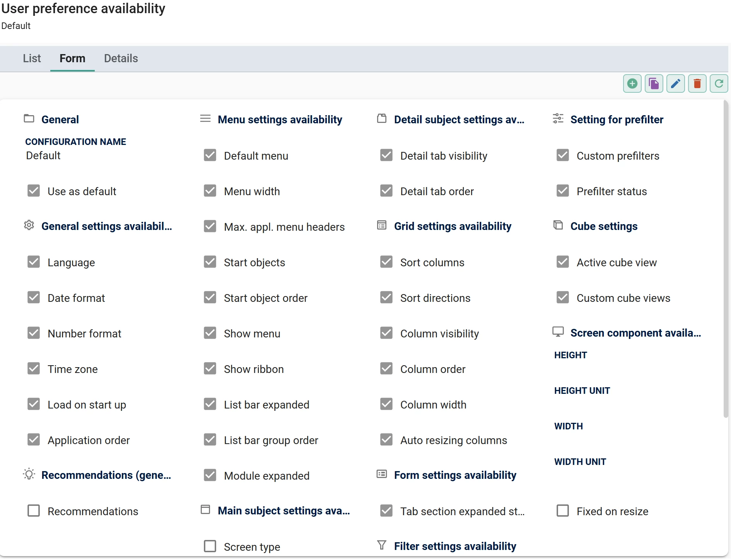The width and height of the screenshot is (731, 560).
Task: Click the purple copy record icon
Action: [x=654, y=83]
